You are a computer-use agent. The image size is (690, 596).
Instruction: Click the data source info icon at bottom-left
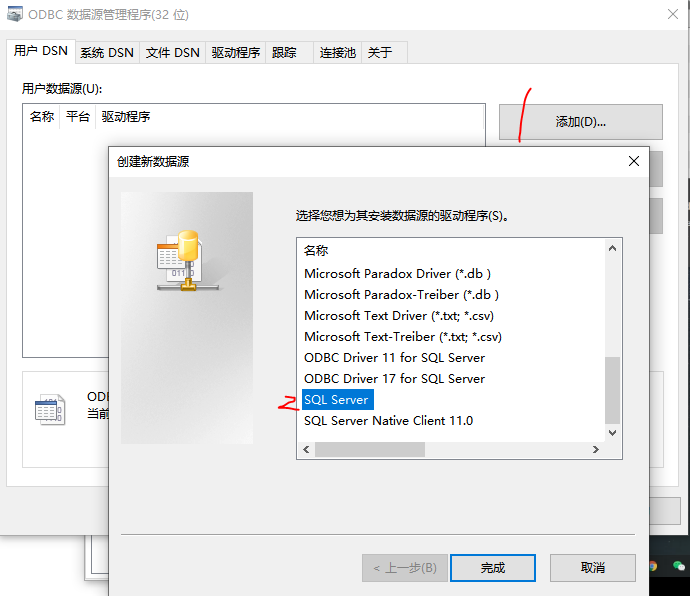50,409
